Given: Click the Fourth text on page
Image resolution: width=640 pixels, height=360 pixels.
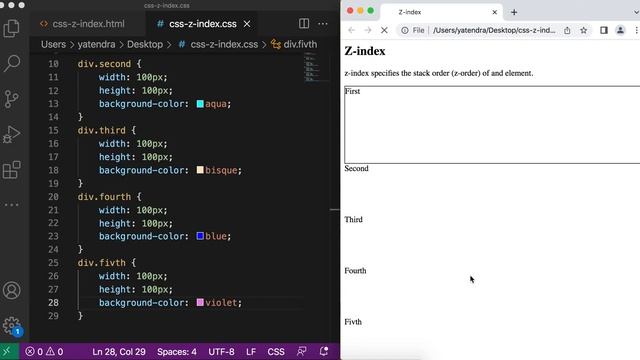Looking at the screenshot, I should pos(355,271).
